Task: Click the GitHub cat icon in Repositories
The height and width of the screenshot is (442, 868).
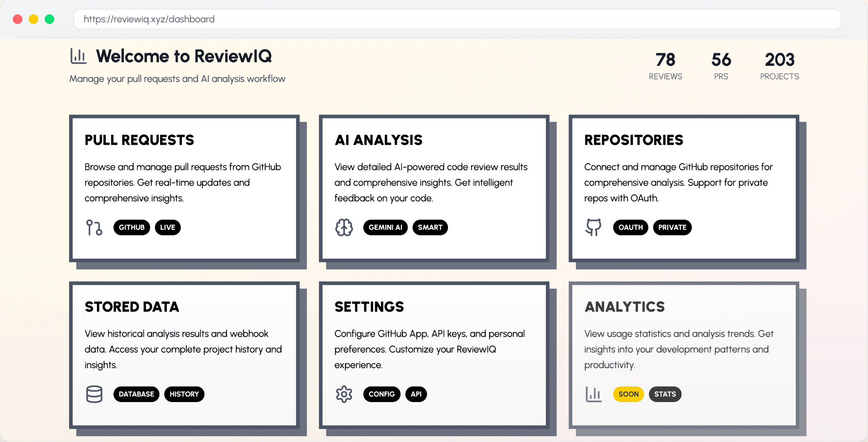Action: (x=593, y=227)
